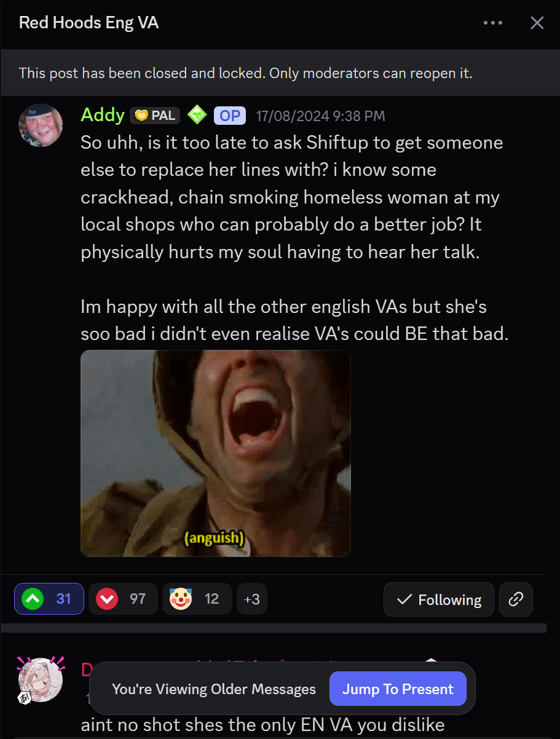This screenshot has height=739, width=560.
Task: Click the PAL server tag badge
Action: (x=155, y=116)
